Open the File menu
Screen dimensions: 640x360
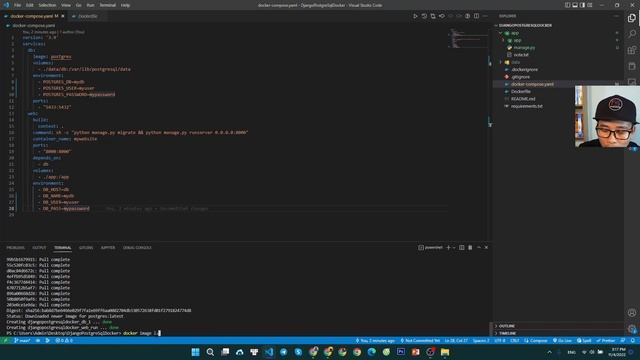pos(17,5)
